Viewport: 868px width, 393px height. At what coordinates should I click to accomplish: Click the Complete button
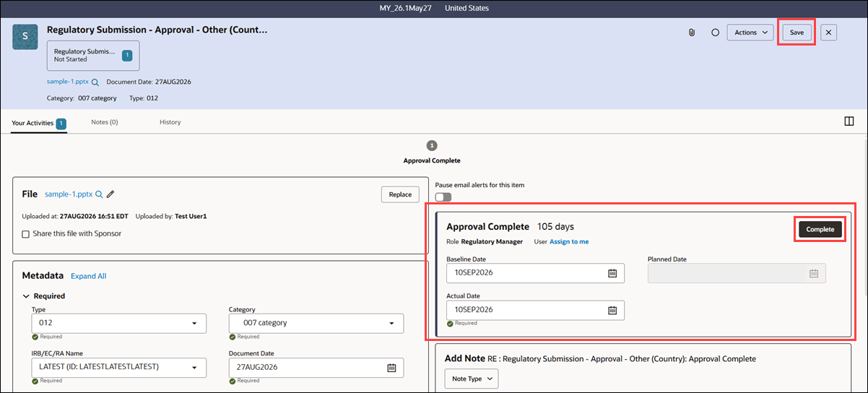click(820, 229)
